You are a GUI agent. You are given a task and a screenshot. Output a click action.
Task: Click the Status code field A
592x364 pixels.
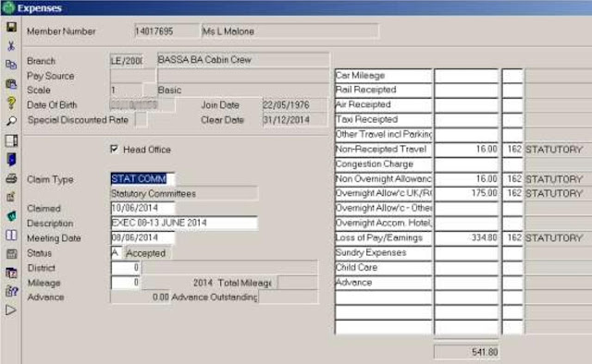pos(117,253)
